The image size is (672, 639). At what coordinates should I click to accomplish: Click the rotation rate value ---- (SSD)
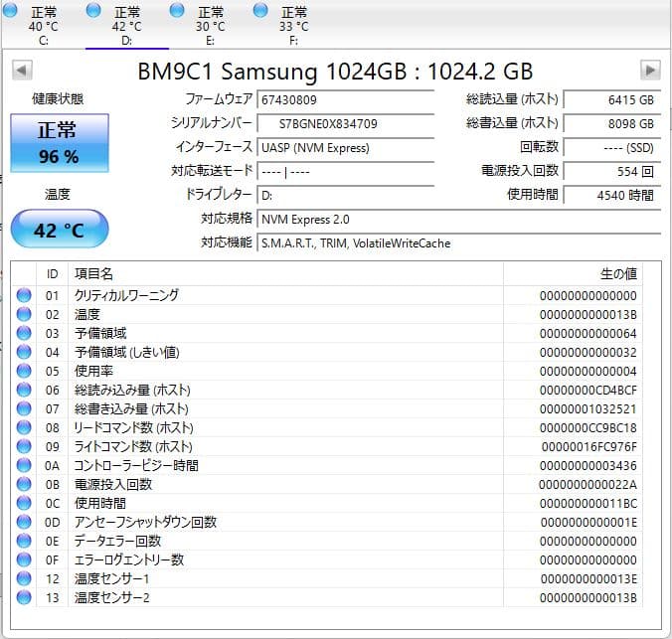pyautogui.click(x=612, y=148)
